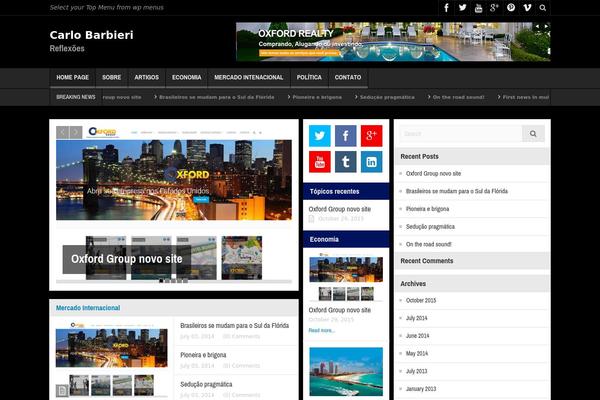Click the sidebar search input field

(461, 134)
